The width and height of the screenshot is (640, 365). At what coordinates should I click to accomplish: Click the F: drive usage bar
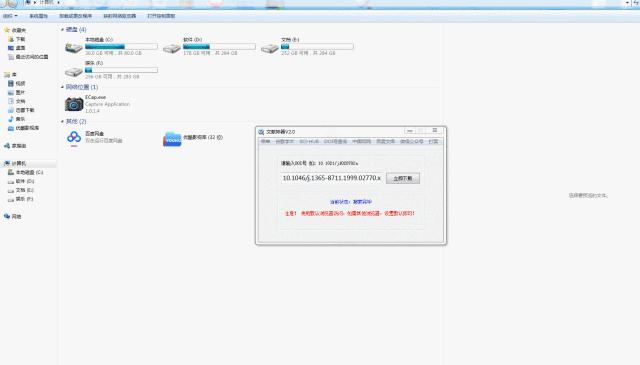[121, 70]
